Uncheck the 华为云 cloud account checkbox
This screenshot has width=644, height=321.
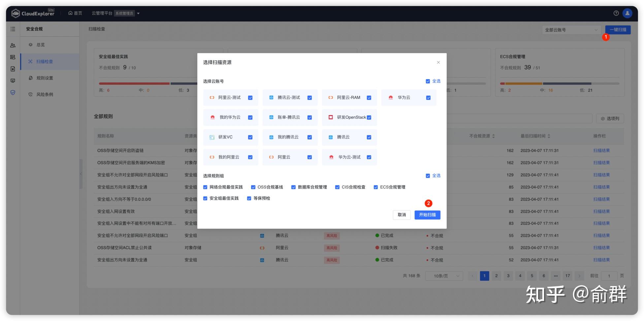click(428, 98)
